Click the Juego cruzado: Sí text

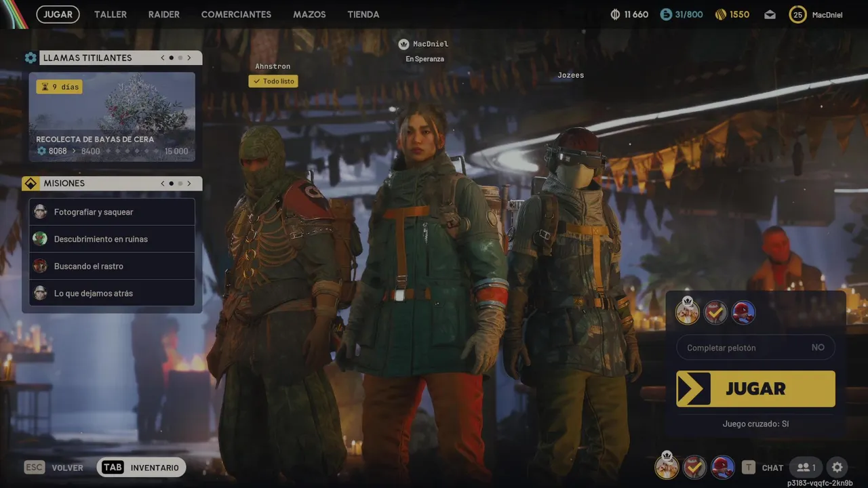pyautogui.click(x=755, y=424)
